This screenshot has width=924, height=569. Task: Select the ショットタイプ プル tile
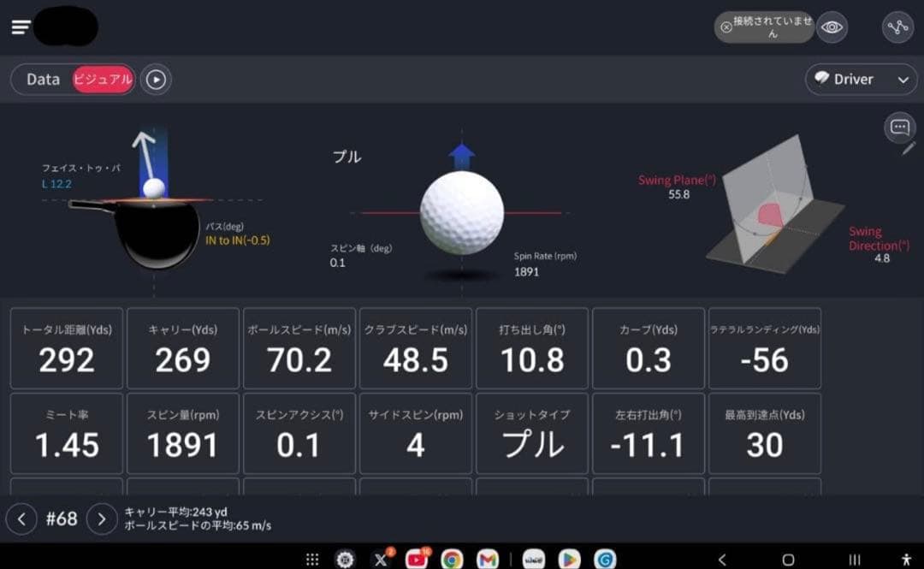(532, 434)
